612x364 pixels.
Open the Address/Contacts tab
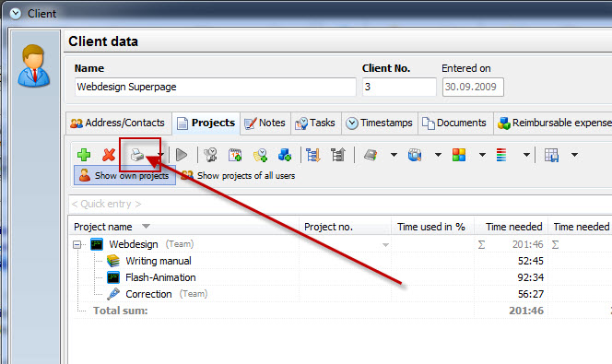pos(117,123)
